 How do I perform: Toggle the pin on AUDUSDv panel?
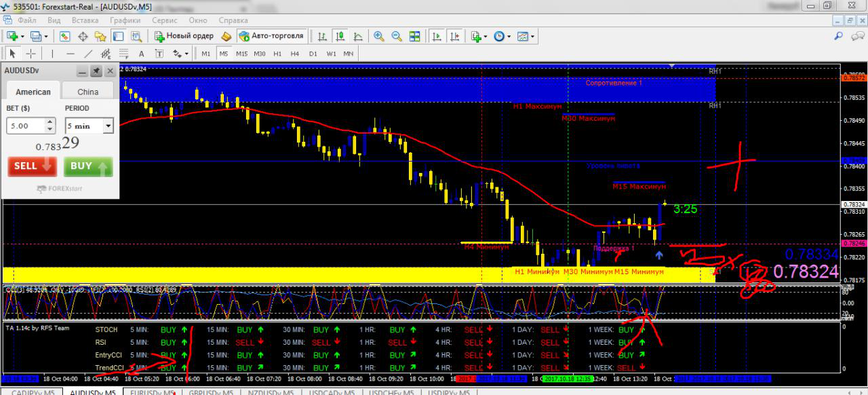point(96,71)
